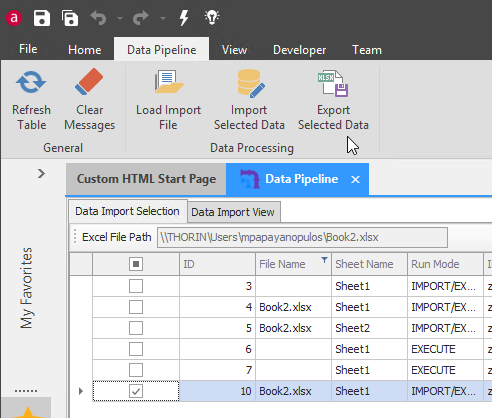This screenshot has width=492, height=418.
Task: Click Import Selected Data
Action: coord(249,99)
